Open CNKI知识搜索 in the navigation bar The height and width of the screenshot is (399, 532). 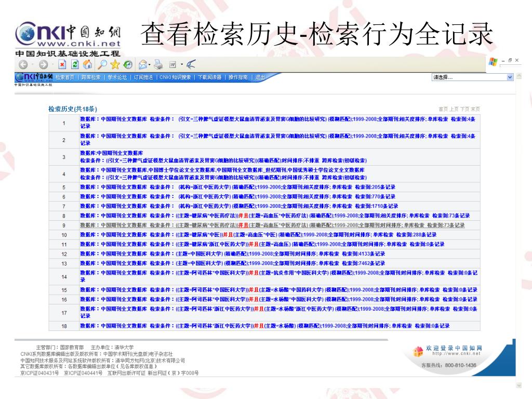[x=175, y=77]
